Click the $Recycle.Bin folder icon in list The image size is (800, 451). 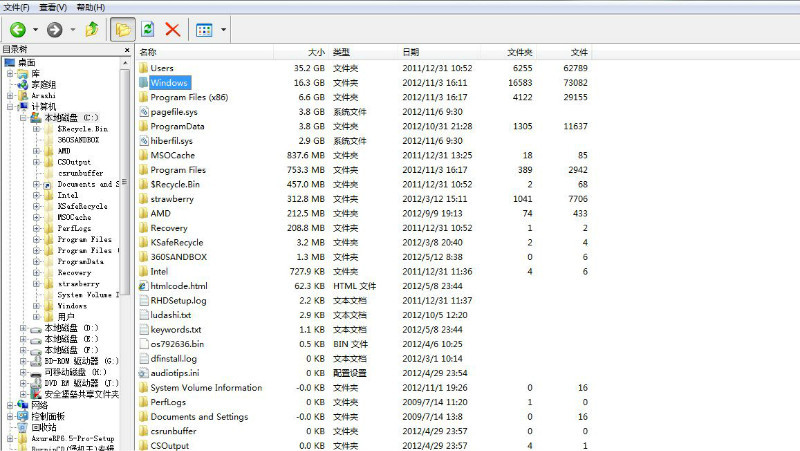[x=143, y=184]
